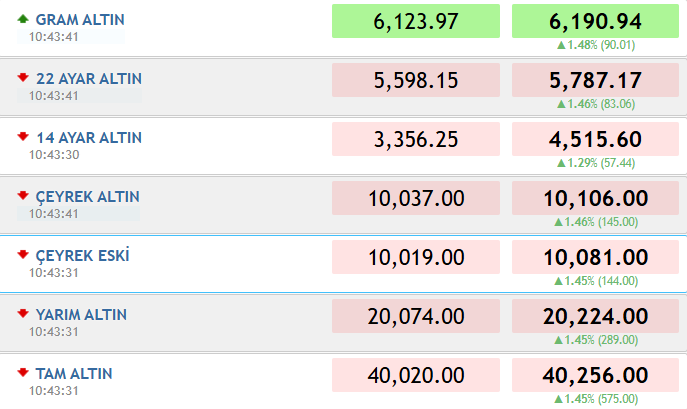Screen dimensions: 687x409
Task: Open the 22 AYAR ALTIN link
Action: pos(89,79)
